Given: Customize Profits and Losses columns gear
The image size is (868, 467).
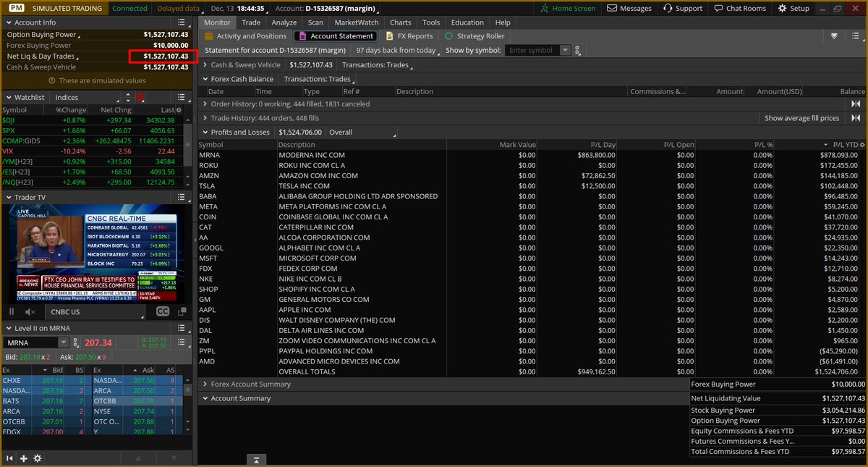Looking at the screenshot, I should point(861,145).
